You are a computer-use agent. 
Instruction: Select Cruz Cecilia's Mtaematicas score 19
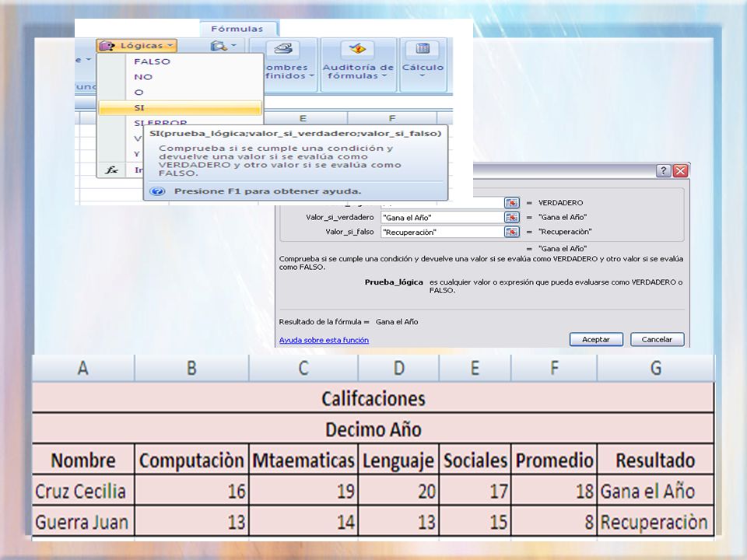[303, 491]
